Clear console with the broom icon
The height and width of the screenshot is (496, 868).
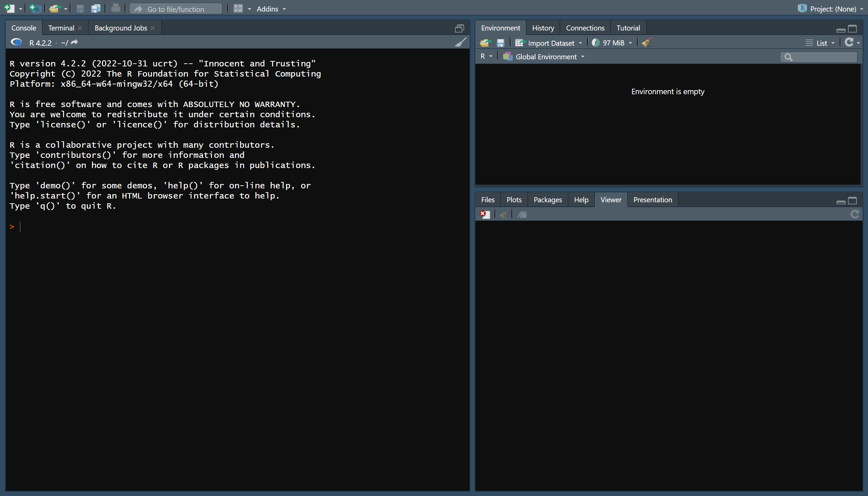pos(460,43)
